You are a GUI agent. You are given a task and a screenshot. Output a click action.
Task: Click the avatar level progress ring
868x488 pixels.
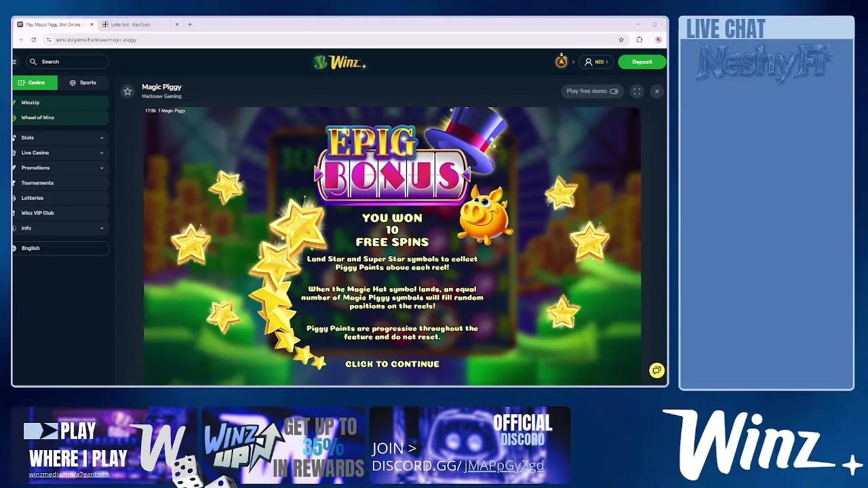click(561, 61)
